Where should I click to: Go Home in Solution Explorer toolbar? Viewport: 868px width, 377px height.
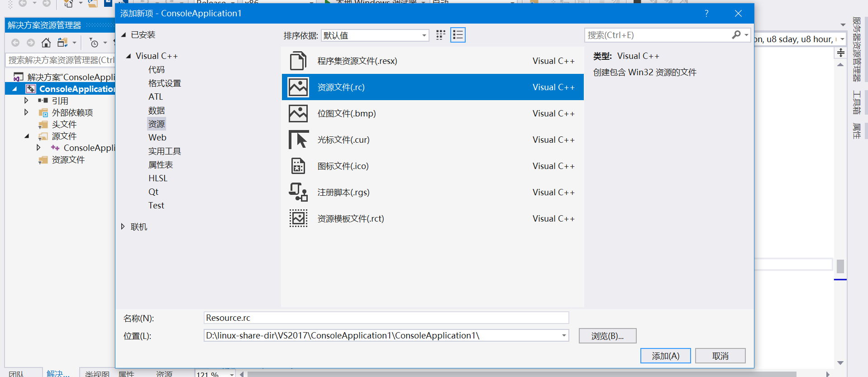(46, 43)
